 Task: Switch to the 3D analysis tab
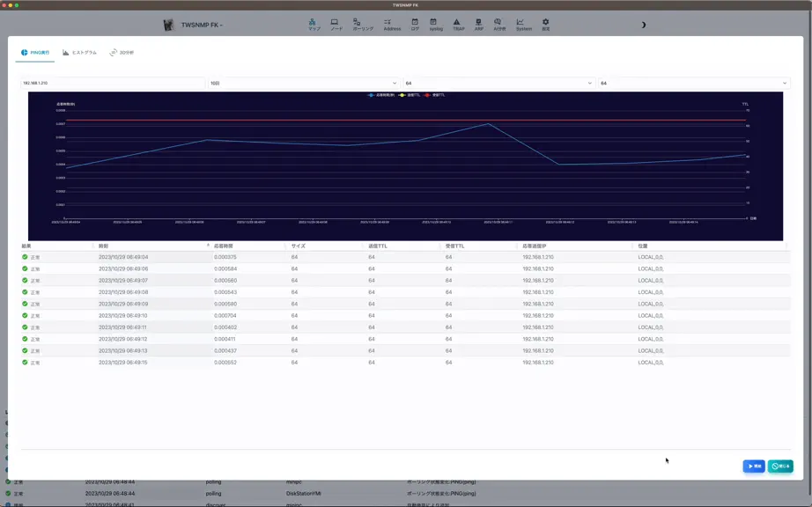click(122, 52)
